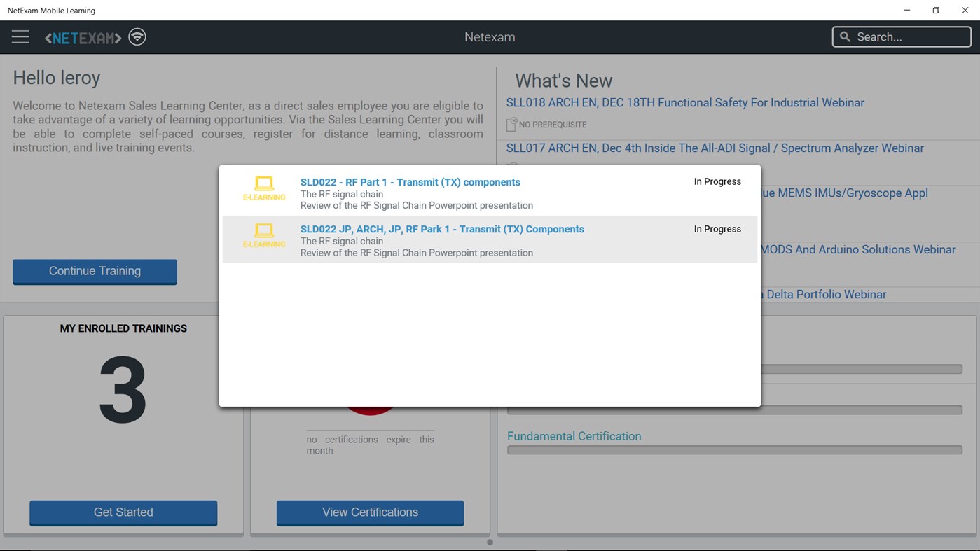Screen dimensions: 980x551
Task: Click the NETEXAM logo
Action: [83, 38]
